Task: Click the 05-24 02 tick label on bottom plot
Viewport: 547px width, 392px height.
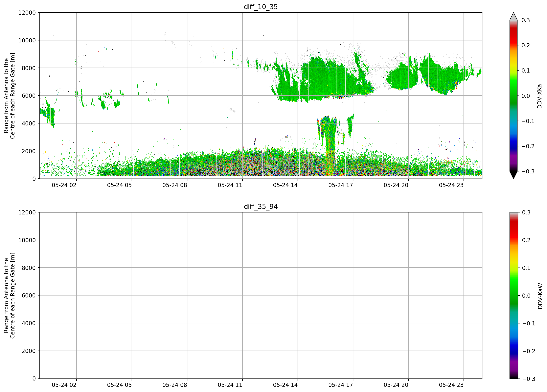Action: click(x=64, y=385)
